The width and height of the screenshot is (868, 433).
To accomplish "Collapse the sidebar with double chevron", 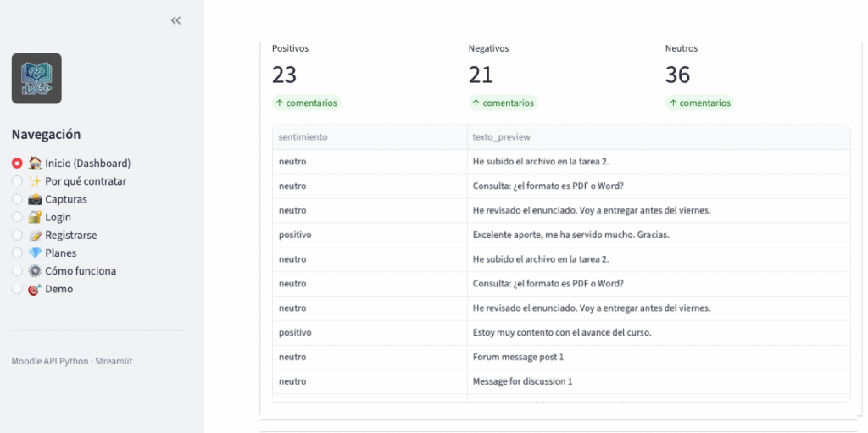I will 175,20.
